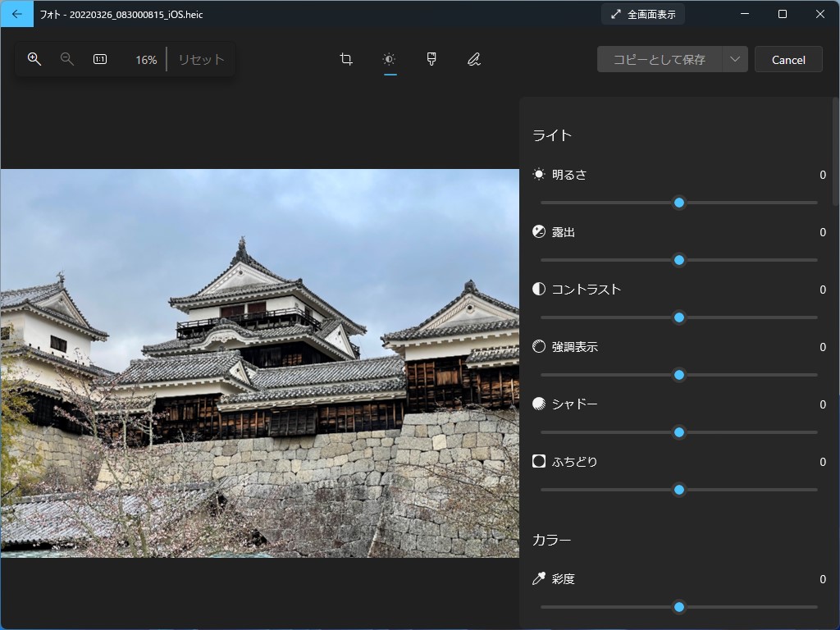Show actual size with the 1:1 icon

100,59
